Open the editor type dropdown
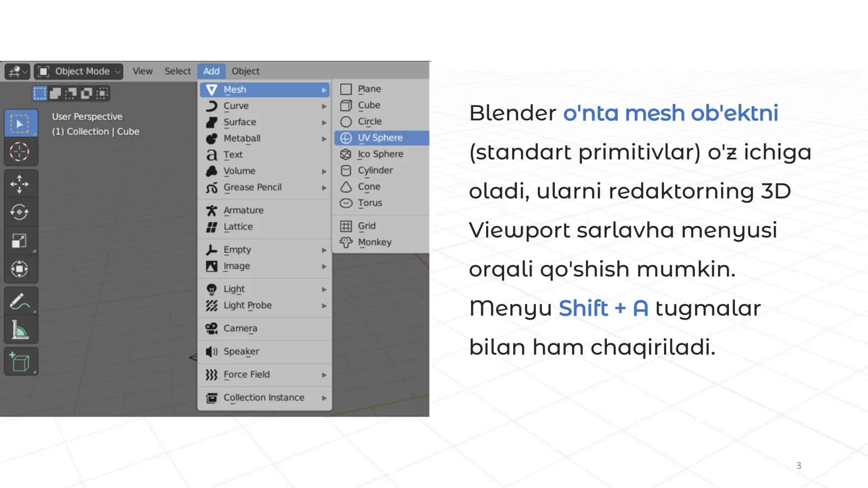The width and height of the screenshot is (868, 488). (x=17, y=71)
